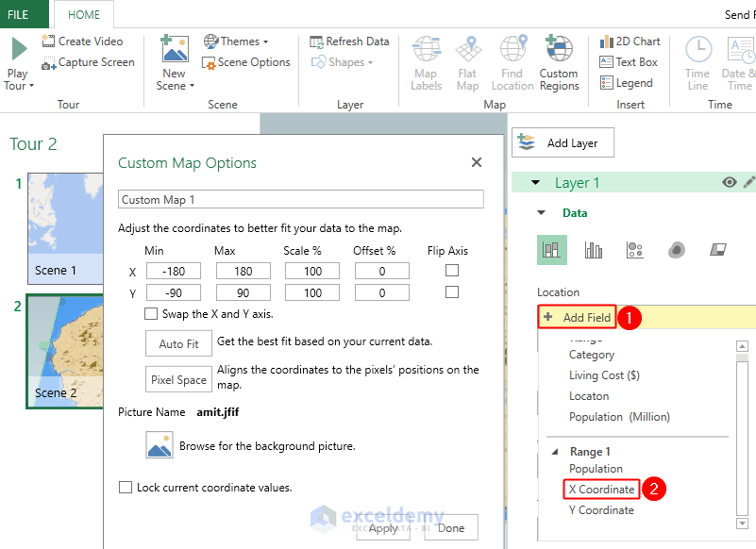Click the X Max field
Image resolution: width=756 pixels, height=549 pixels.
coord(243,271)
